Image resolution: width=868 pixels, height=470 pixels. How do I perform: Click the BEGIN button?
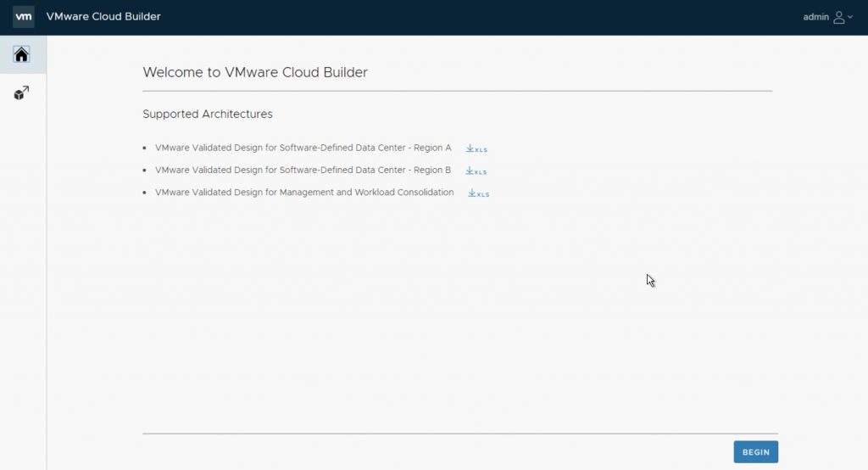click(x=755, y=451)
